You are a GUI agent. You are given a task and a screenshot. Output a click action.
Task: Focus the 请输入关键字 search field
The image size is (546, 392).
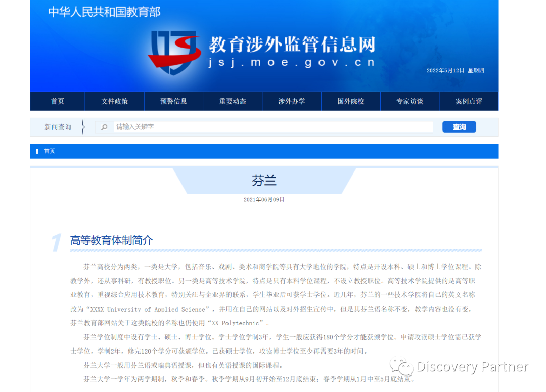point(273,127)
